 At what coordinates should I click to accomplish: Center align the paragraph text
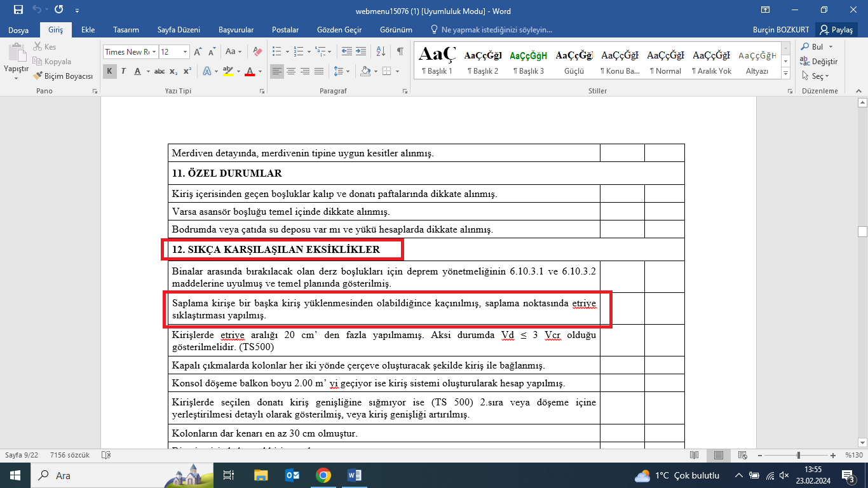pyautogui.click(x=291, y=71)
